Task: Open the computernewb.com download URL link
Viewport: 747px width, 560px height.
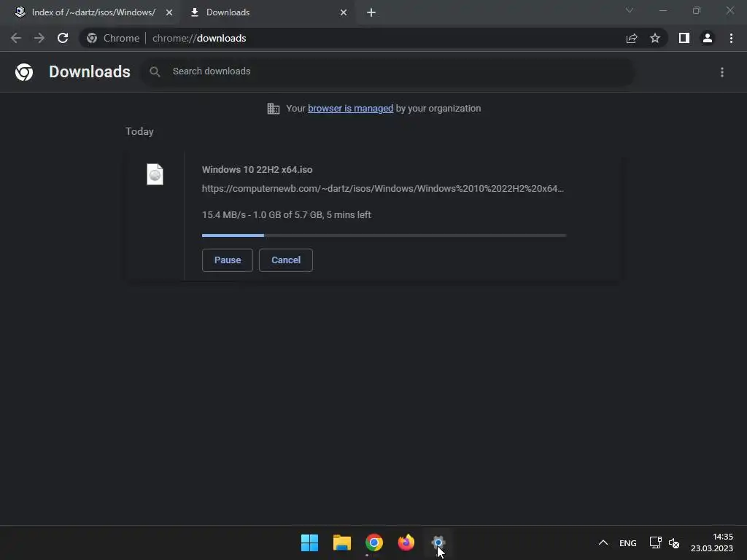Action: [x=382, y=189]
